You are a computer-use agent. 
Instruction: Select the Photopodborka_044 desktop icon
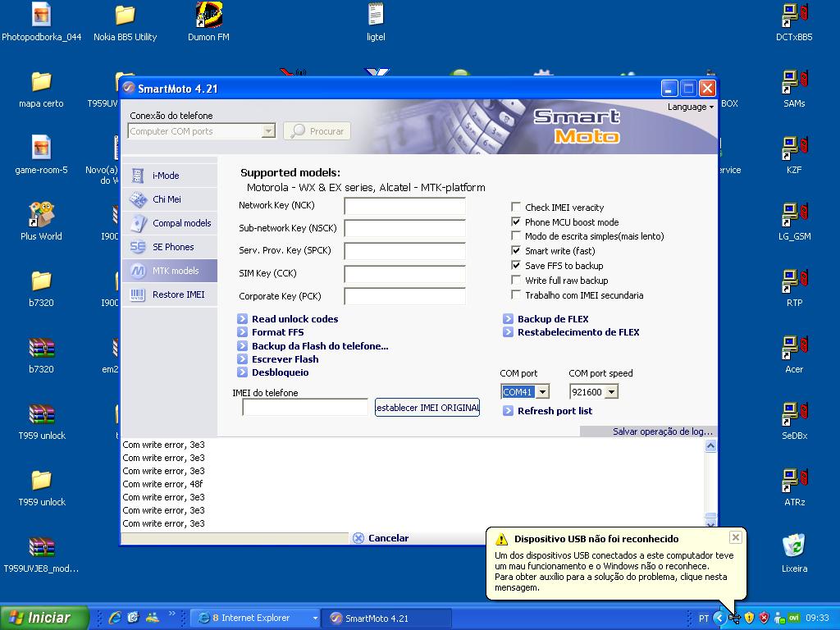[x=41, y=22]
